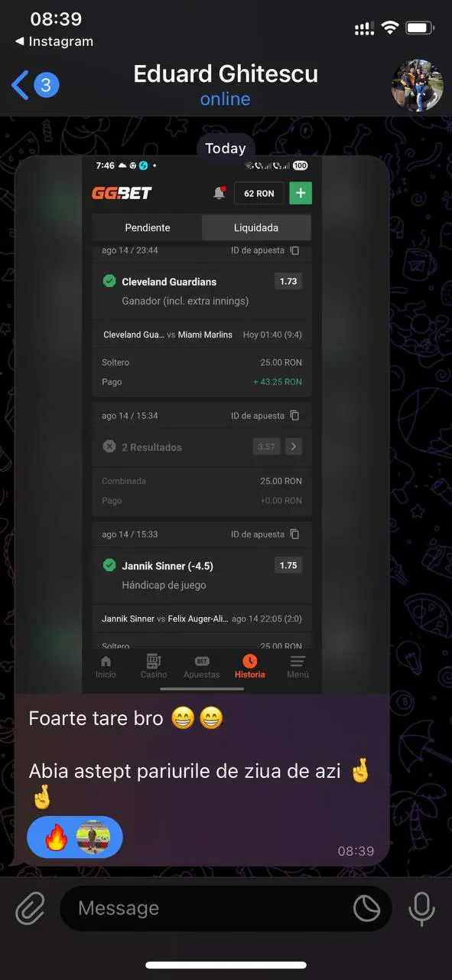Tap the green plus deposit button
452x980 pixels.
301,194
